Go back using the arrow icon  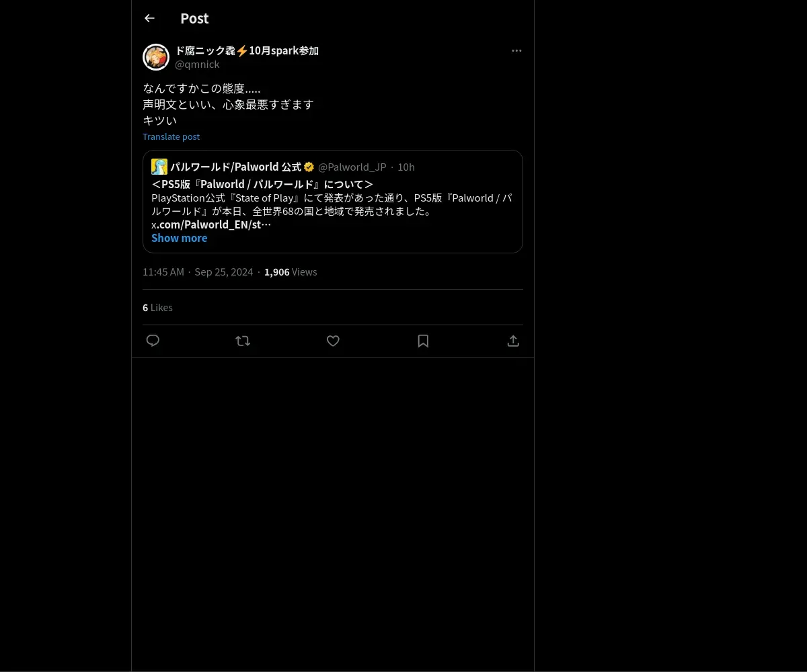pos(149,18)
